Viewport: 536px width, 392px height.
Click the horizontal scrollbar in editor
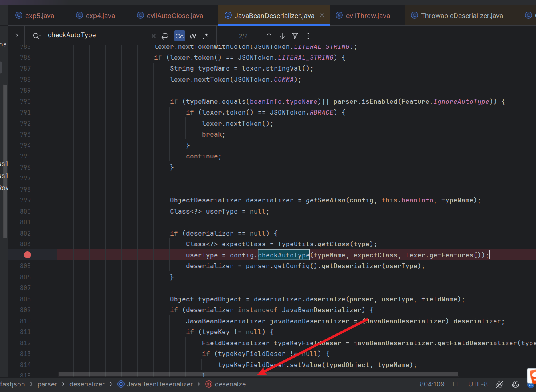(x=258, y=374)
